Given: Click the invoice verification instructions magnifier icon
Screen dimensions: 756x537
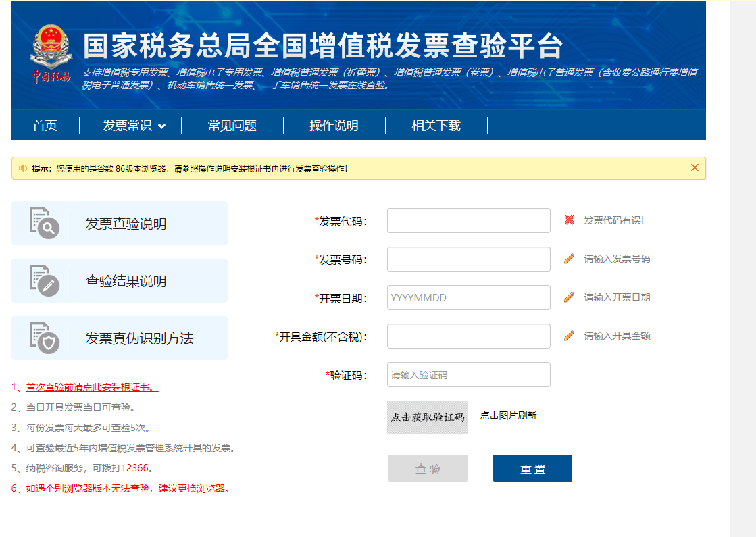Looking at the screenshot, I should point(45,224).
